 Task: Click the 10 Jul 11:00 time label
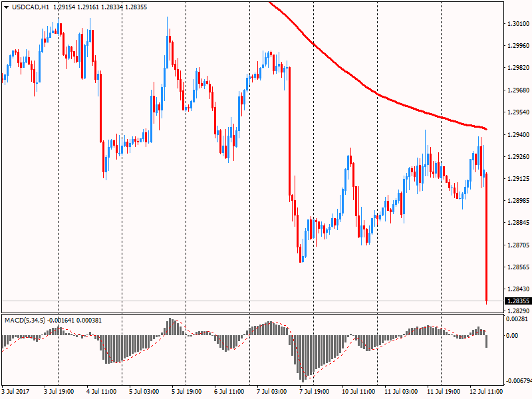358,392
